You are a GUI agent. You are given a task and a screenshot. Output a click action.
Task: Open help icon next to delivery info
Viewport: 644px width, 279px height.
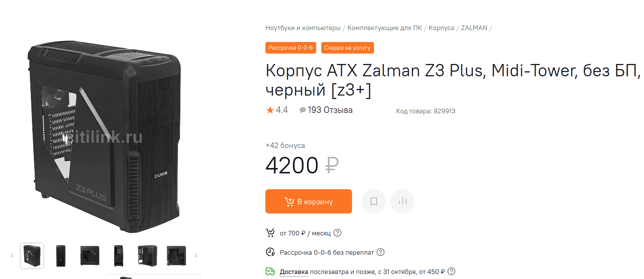(451, 271)
